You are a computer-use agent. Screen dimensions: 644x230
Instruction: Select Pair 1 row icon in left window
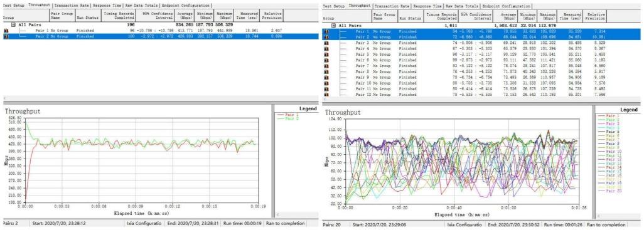[6, 31]
